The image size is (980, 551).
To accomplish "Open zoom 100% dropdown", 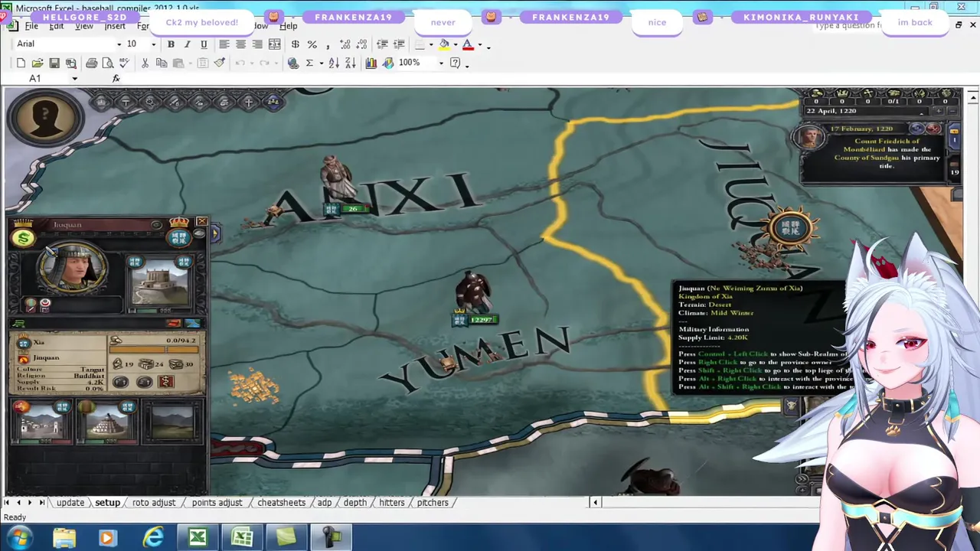I will 441,63.
